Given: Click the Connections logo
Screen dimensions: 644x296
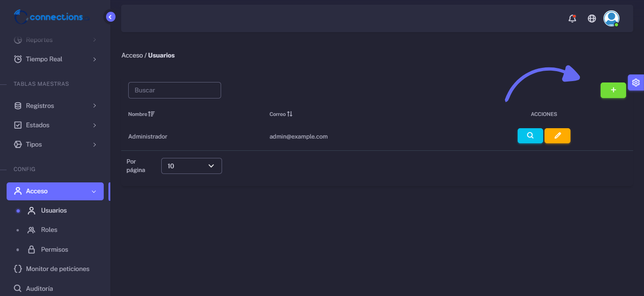Looking at the screenshot, I should 51,17.
